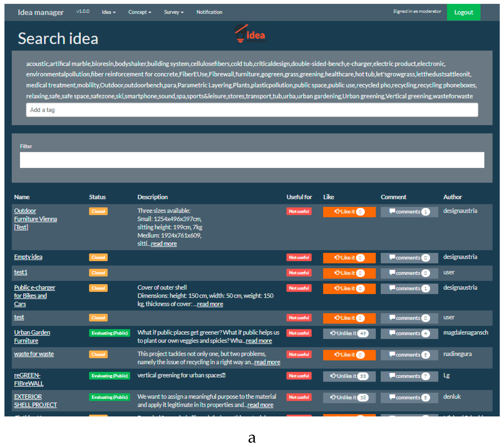Go to Notification page
This screenshot has width=504, height=447.
(x=209, y=12)
